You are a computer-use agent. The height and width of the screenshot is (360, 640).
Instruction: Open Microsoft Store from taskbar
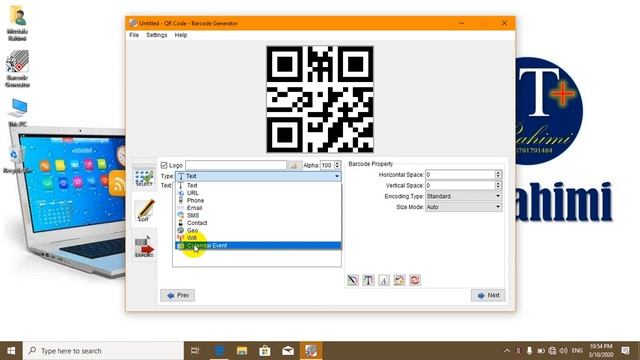pyautogui.click(x=265, y=351)
